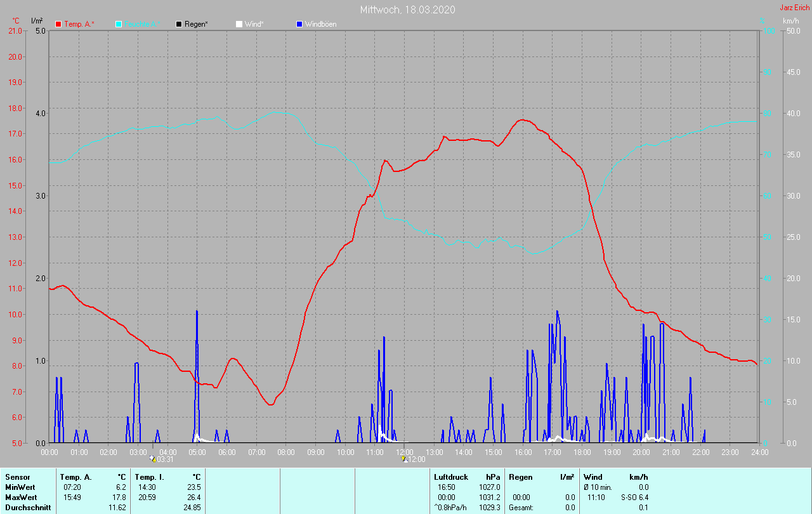This screenshot has width=812, height=514.
Task: Click the cyan Feuchte A. legend swatch
Action: [119, 24]
